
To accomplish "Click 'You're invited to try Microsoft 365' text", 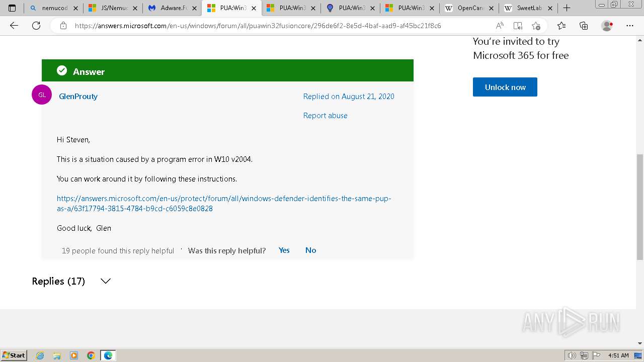I will point(521,48).
